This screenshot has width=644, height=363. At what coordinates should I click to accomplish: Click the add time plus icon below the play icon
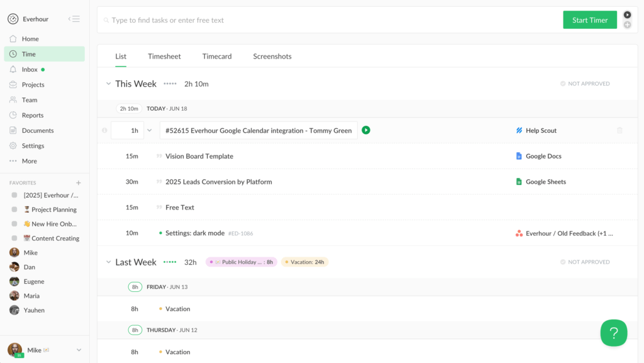[x=627, y=25]
